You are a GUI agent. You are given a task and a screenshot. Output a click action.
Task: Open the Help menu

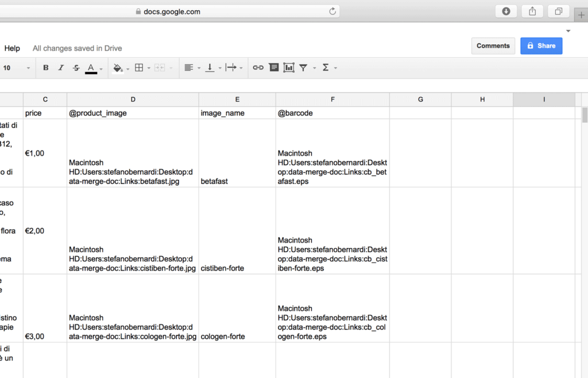pos(12,48)
